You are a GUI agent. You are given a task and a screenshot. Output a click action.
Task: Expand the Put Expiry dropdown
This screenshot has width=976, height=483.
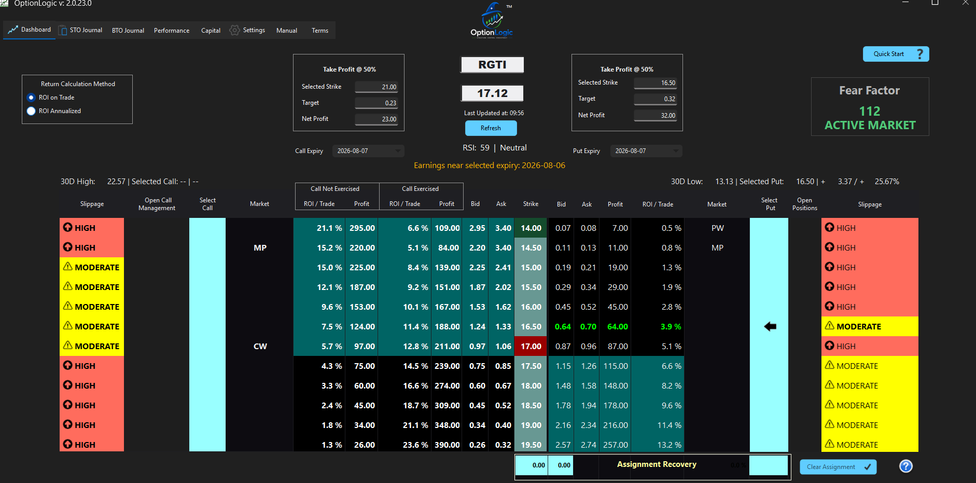point(646,151)
